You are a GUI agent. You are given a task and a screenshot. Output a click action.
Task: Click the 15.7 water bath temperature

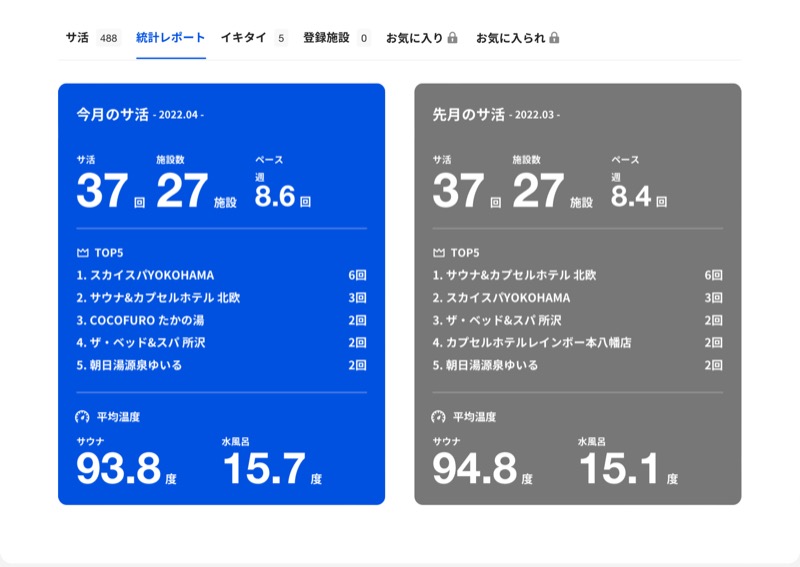tap(264, 469)
